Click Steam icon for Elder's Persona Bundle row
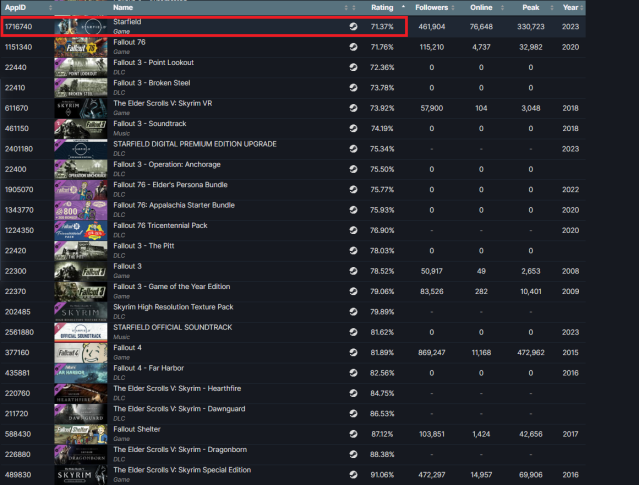This screenshot has width=639, height=485. (x=353, y=190)
